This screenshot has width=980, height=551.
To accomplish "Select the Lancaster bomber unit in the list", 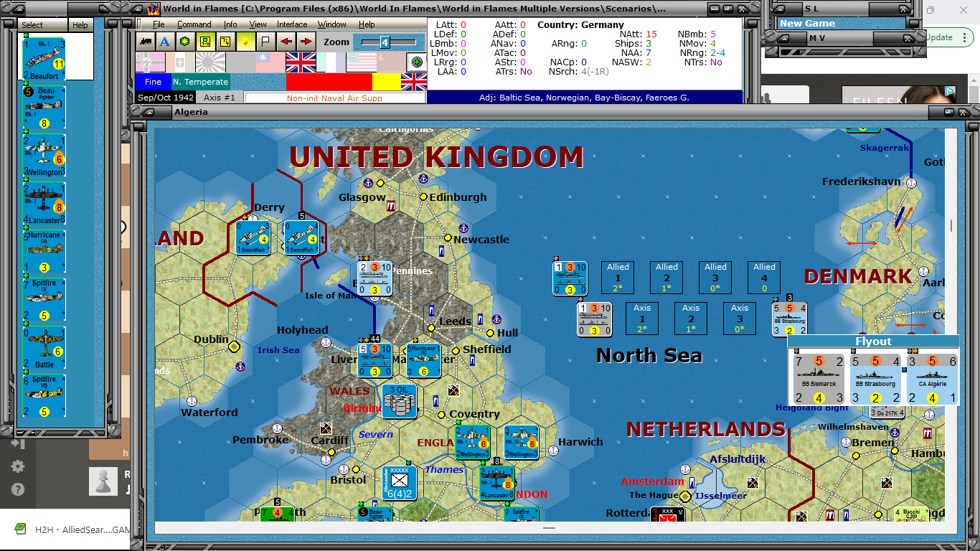I will click(x=44, y=204).
